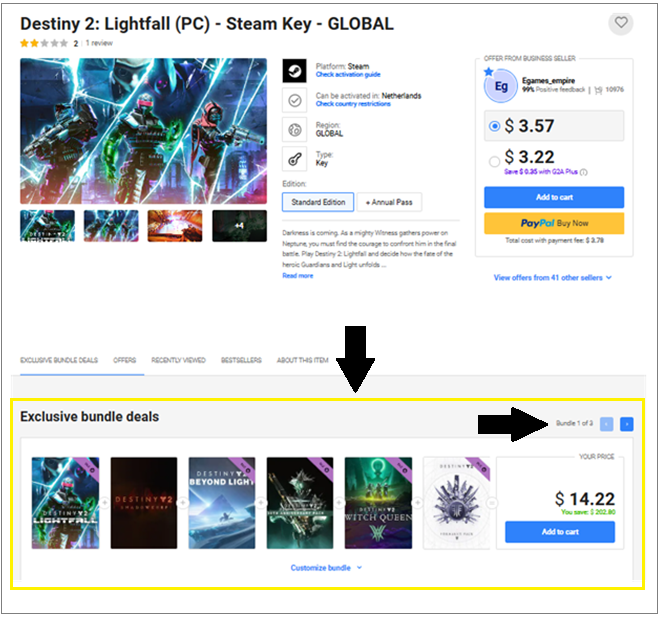Click the Region globe icon
The image size is (660, 618).
pos(294,130)
